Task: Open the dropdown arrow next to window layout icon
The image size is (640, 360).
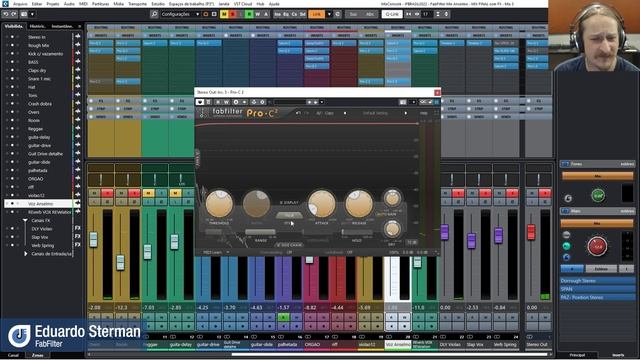Action: [32, 14]
